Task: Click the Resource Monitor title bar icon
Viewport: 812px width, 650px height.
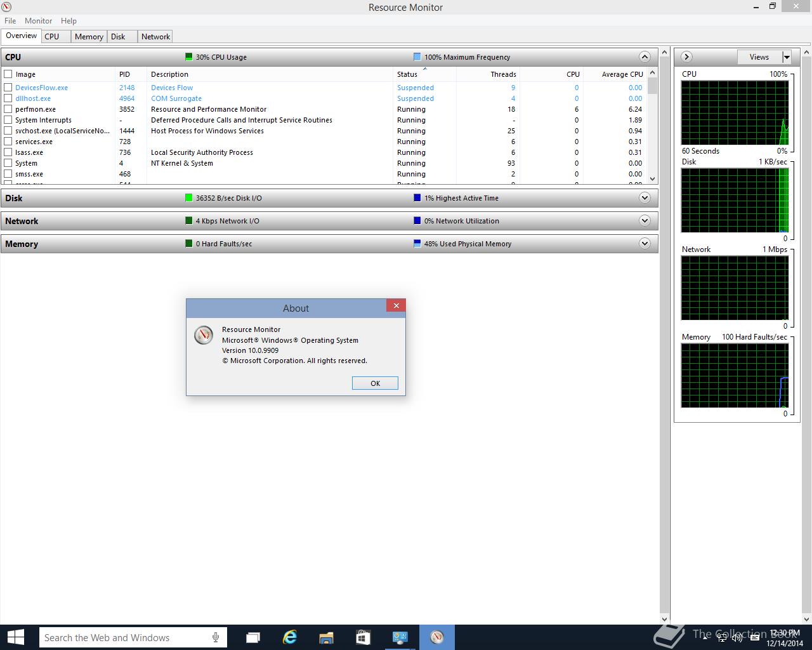Action: [x=7, y=7]
